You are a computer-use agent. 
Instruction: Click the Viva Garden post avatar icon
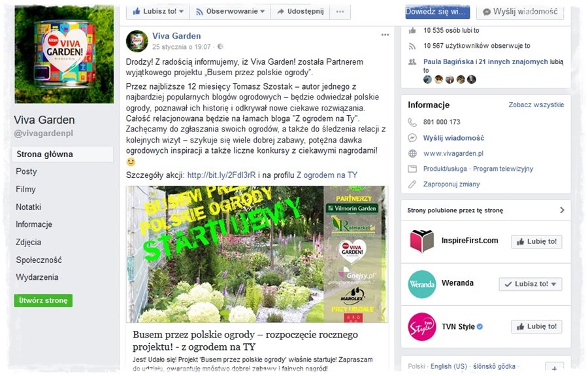tap(137, 41)
